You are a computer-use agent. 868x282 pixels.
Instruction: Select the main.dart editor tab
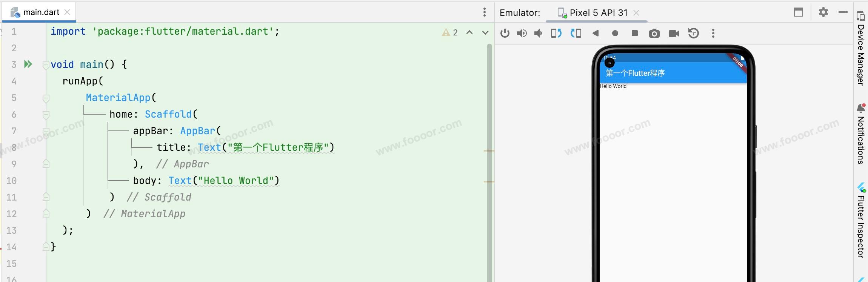click(x=41, y=12)
